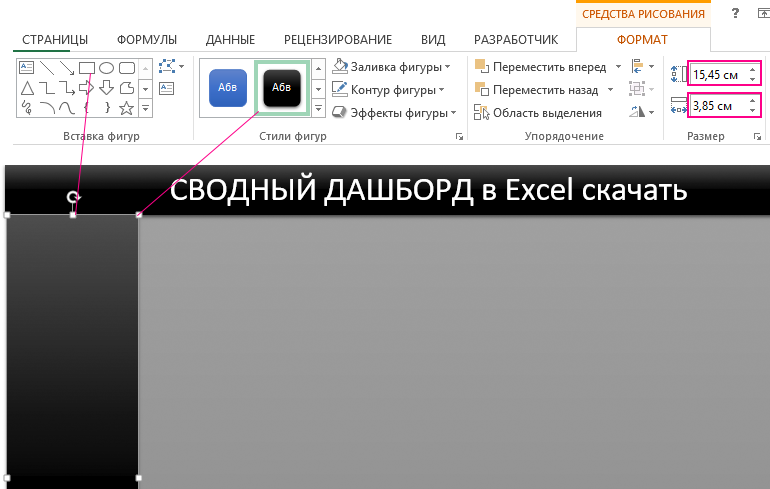Viewport: 770px width, 489px height.
Task: Select the scribble shape
Action: click(x=27, y=108)
